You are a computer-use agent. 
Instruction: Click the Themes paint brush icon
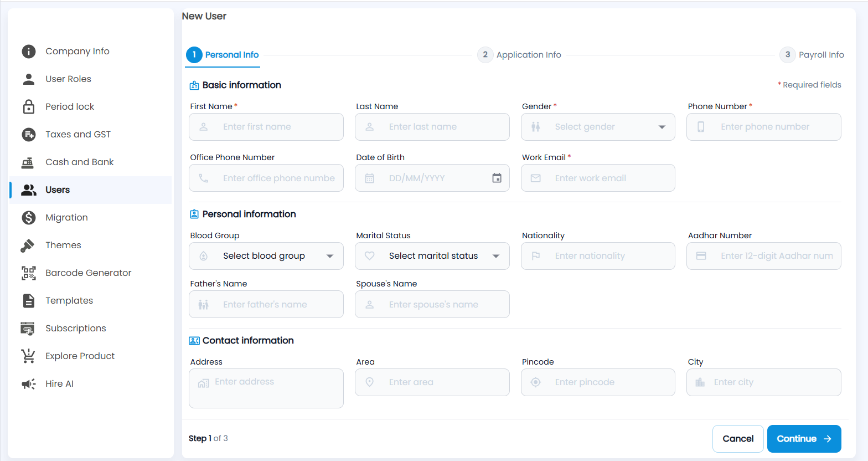pyautogui.click(x=28, y=245)
